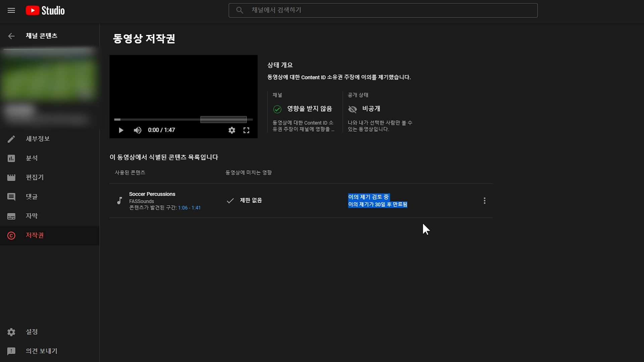Mute the video player volume

[x=138, y=130]
